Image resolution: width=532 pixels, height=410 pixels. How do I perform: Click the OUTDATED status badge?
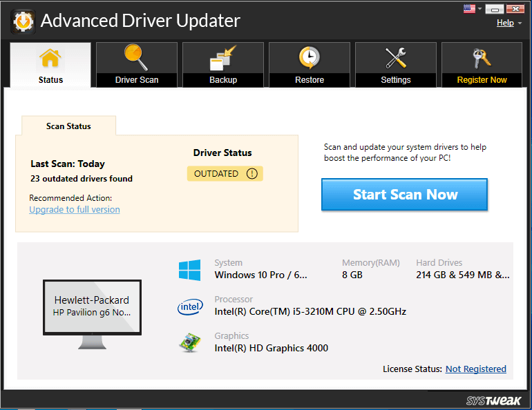[225, 173]
